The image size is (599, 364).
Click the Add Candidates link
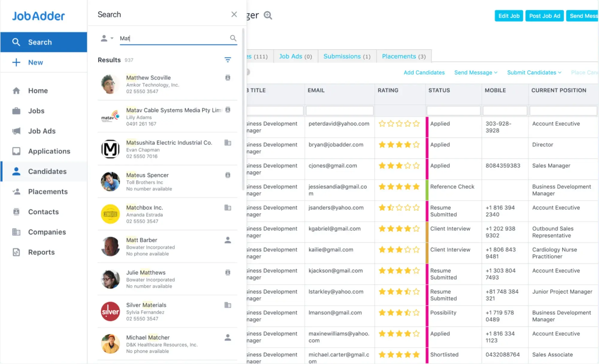[x=424, y=72]
